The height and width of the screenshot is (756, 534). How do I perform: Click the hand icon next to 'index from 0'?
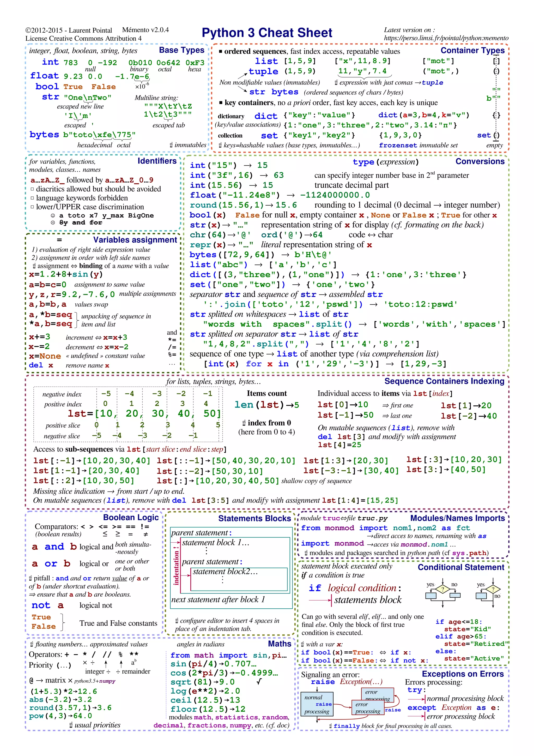[244, 423]
